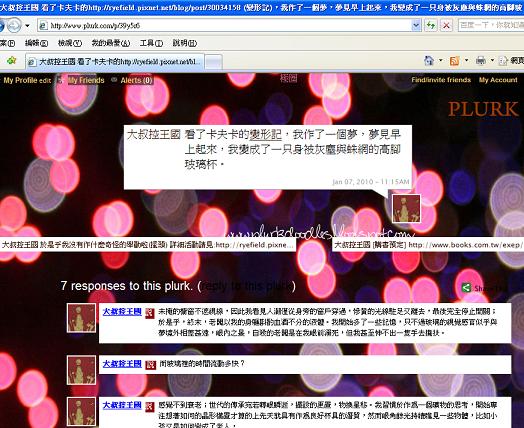This screenshot has width=524, height=428.
Task: Click 大叔控王國 username in first response
Action: point(122,312)
